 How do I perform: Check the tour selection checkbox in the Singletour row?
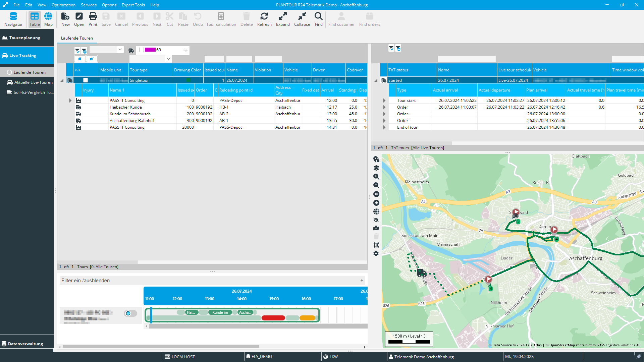coord(86,80)
